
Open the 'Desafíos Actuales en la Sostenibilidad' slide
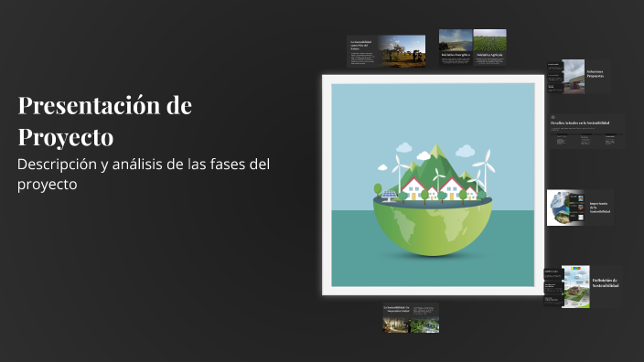point(587,132)
